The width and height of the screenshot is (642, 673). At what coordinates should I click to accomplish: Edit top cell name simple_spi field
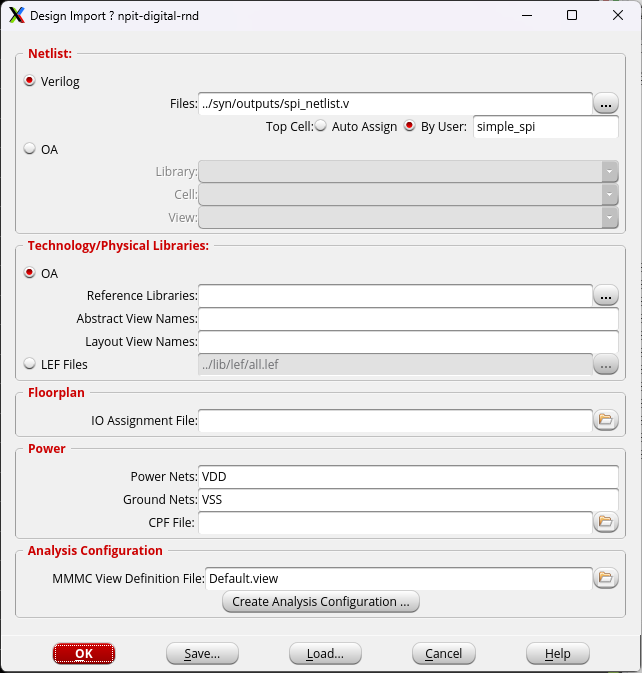(546, 127)
